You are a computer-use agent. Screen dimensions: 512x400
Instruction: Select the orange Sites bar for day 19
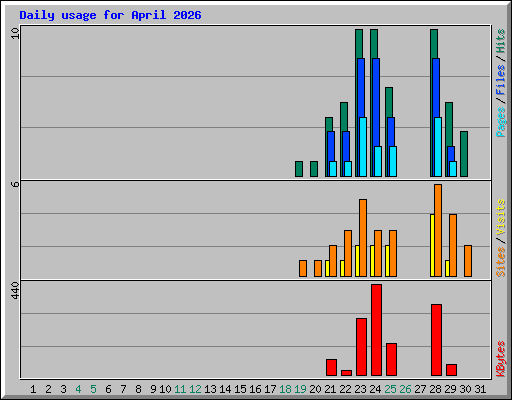coord(303,268)
